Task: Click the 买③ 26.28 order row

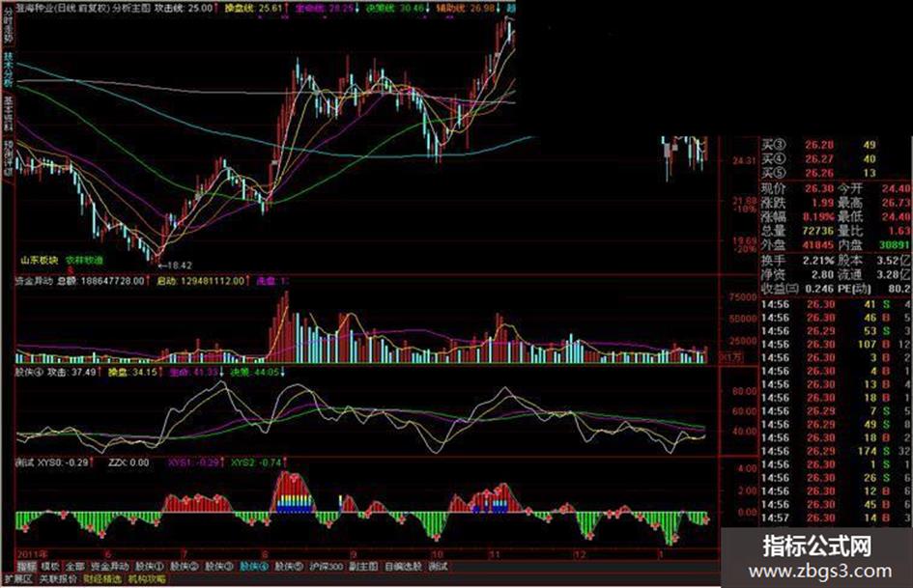Action: point(818,145)
